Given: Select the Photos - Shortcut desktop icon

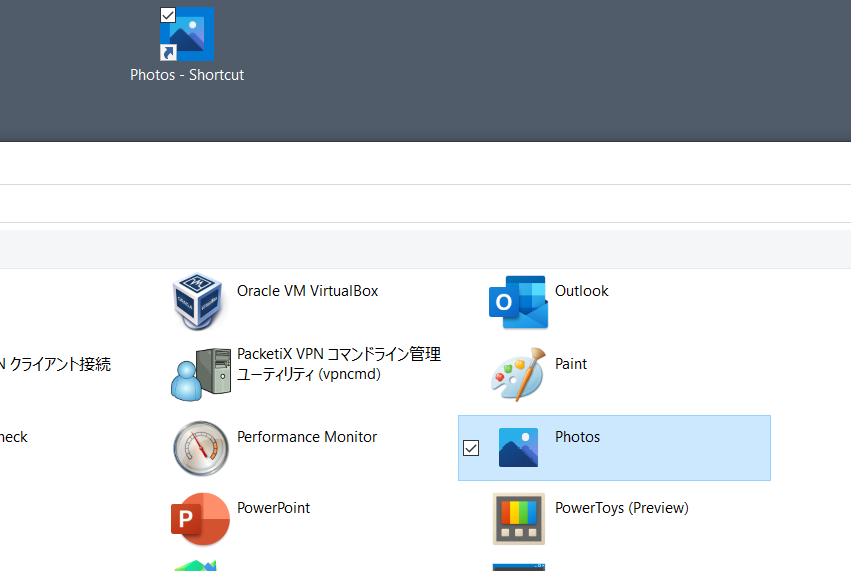Looking at the screenshot, I should pyautogui.click(x=187, y=34).
